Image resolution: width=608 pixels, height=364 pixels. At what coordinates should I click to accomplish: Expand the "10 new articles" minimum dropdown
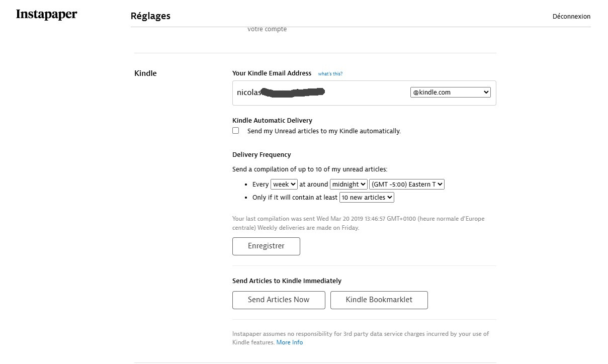coord(367,198)
